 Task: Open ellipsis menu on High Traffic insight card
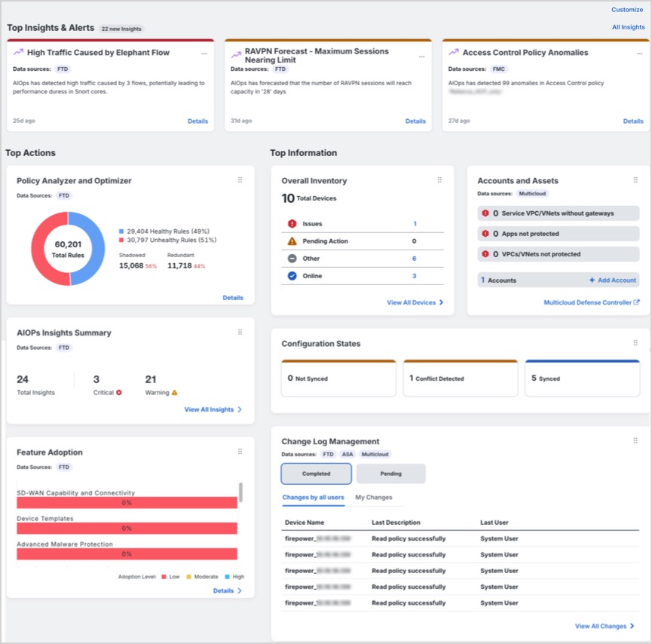[x=204, y=54]
